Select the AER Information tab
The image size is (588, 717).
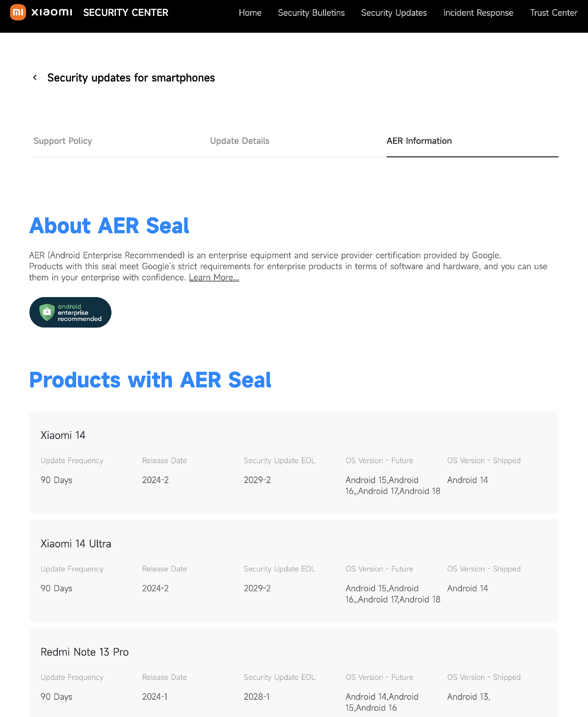tap(419, 141)
